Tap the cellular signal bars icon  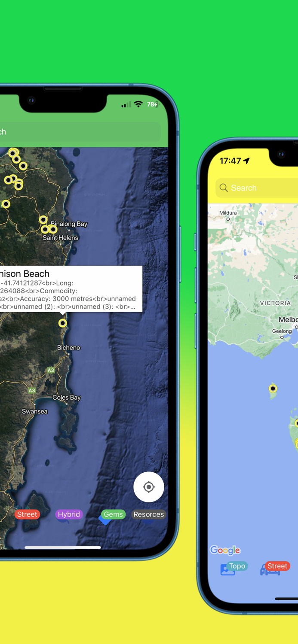click(x=126, y=105)
